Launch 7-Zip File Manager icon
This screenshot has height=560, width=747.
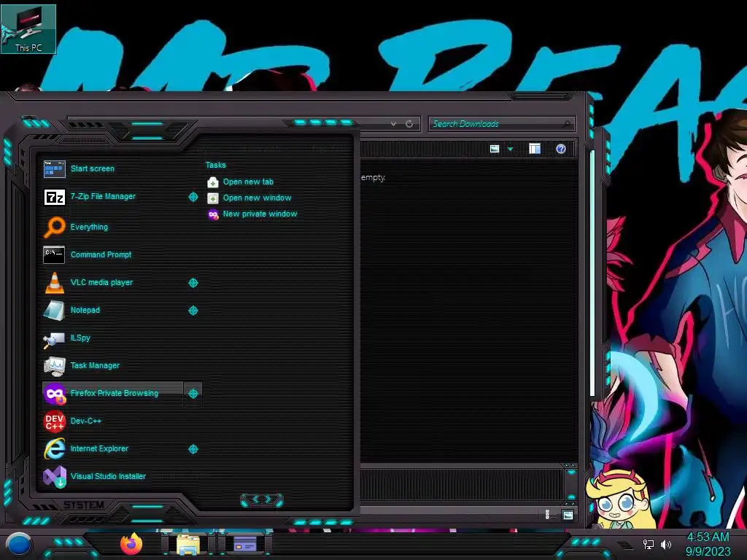click(x=54, y=197)
